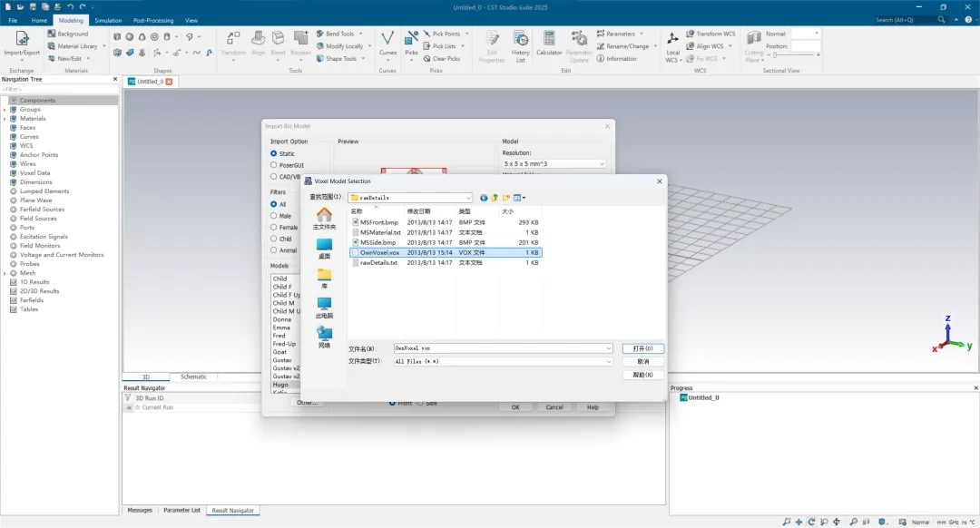Expand the Mesh tree node
980x528 pixels.
point(5,273)
